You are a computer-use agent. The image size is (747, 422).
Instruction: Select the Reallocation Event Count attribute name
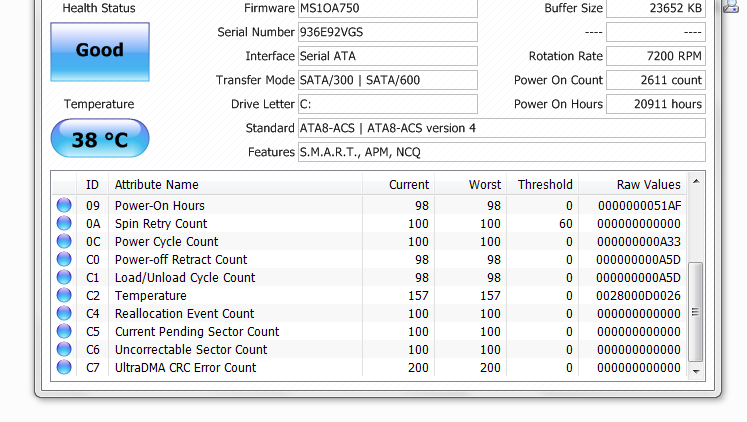pos(184,313)
